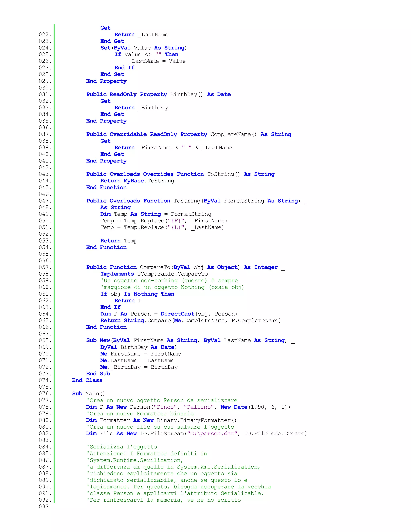This screenshot has height=532, width=411.
Task: Click 'Set(ByVal Value As String)' line
Action: pos(144,48)
